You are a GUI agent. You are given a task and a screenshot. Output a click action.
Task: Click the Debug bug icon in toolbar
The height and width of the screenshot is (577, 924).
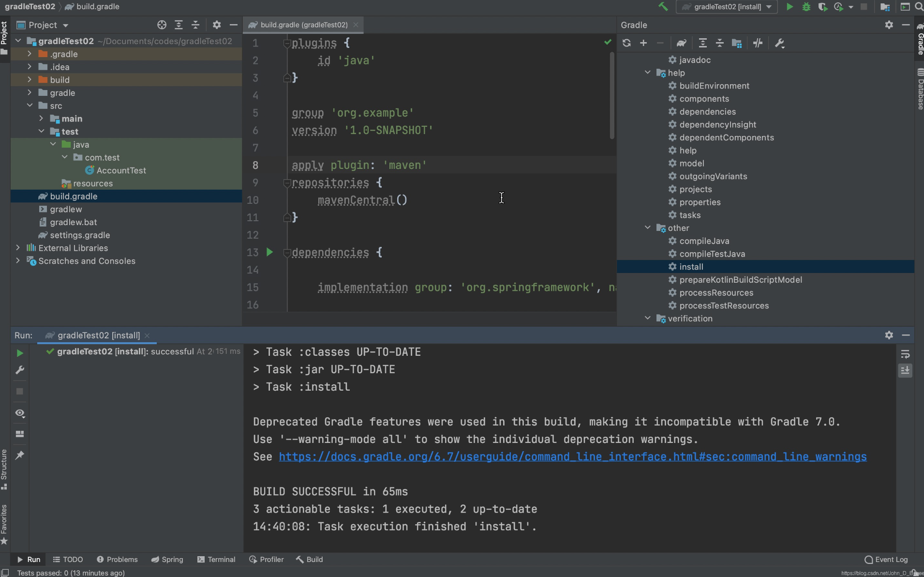(x=806, y=7)
